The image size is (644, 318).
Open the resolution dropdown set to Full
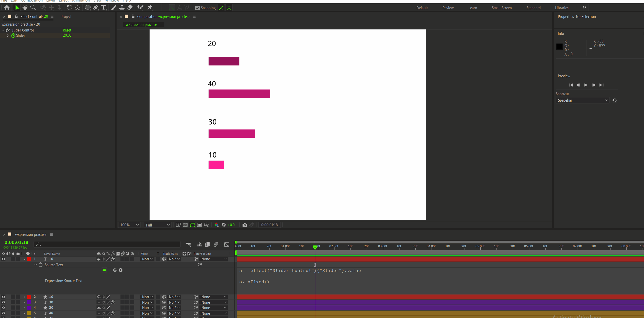pyautogui.click(x=157, y=225)
